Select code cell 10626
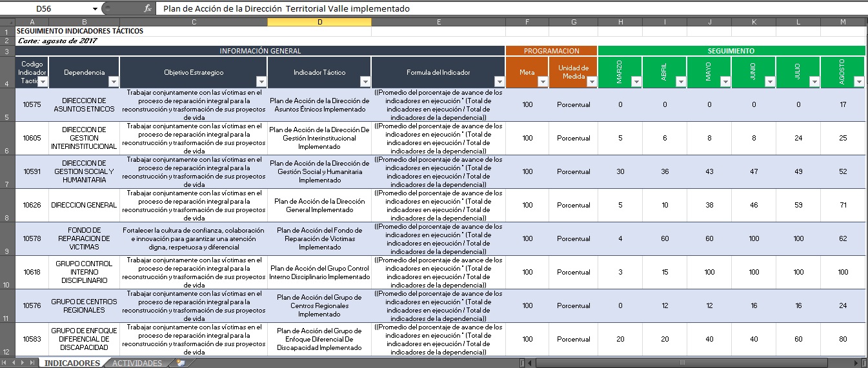Screen dimensions: 868x368 click(32, 205)
